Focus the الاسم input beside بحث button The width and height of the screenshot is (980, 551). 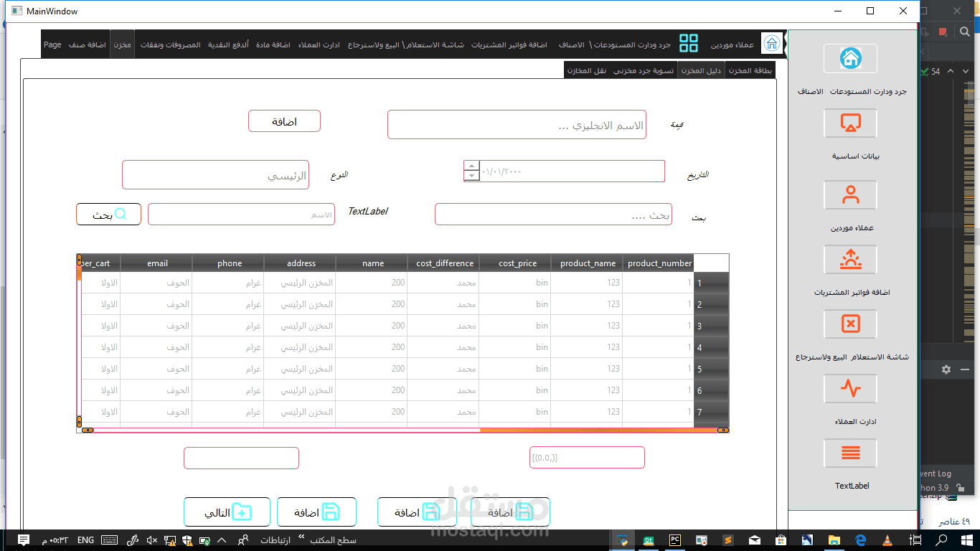(241, 215)
